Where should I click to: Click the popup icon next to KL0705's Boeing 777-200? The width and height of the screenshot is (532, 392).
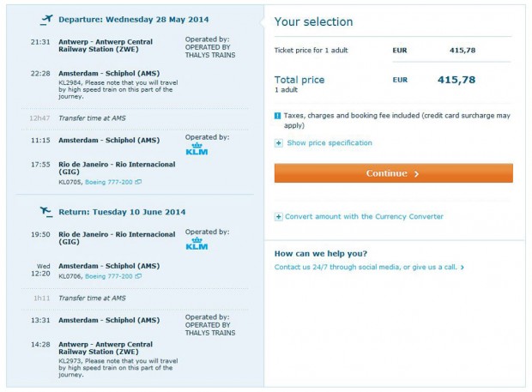click(138, 183)
